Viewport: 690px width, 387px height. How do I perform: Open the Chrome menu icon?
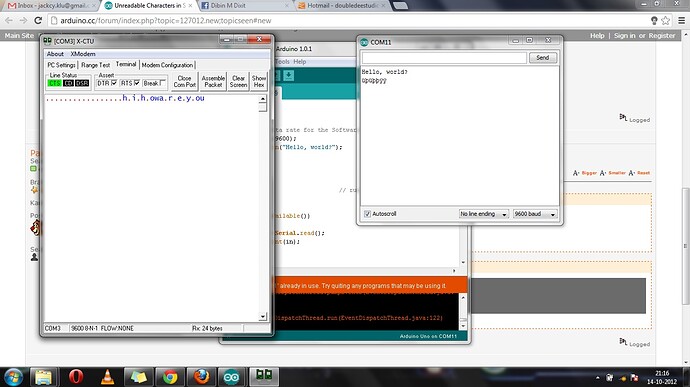click(x=681, y=21)
